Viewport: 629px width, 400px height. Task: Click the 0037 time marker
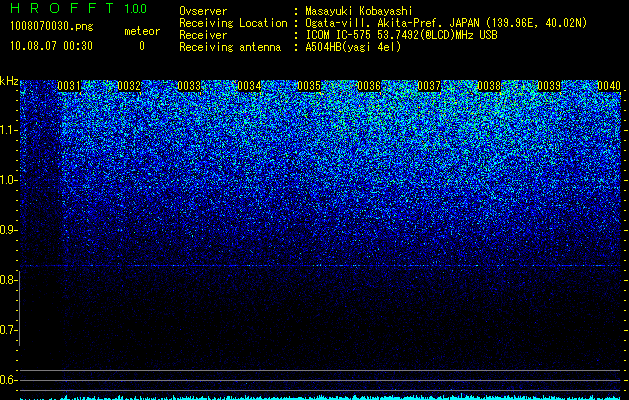[x=429, y=86]
